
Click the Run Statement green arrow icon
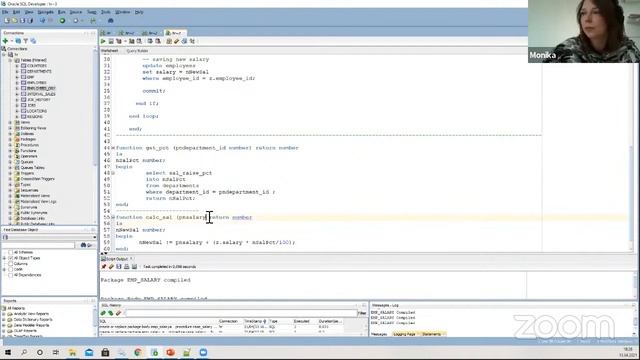103,41
